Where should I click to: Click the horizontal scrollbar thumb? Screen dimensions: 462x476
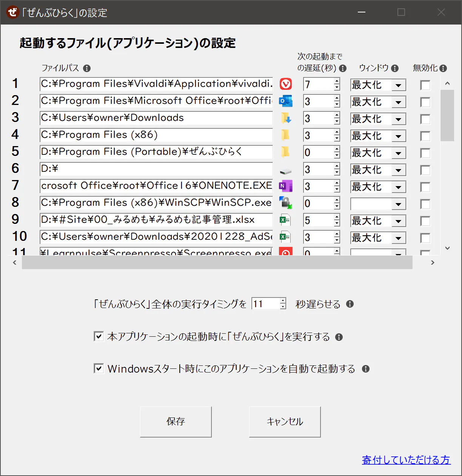point(217,262)
